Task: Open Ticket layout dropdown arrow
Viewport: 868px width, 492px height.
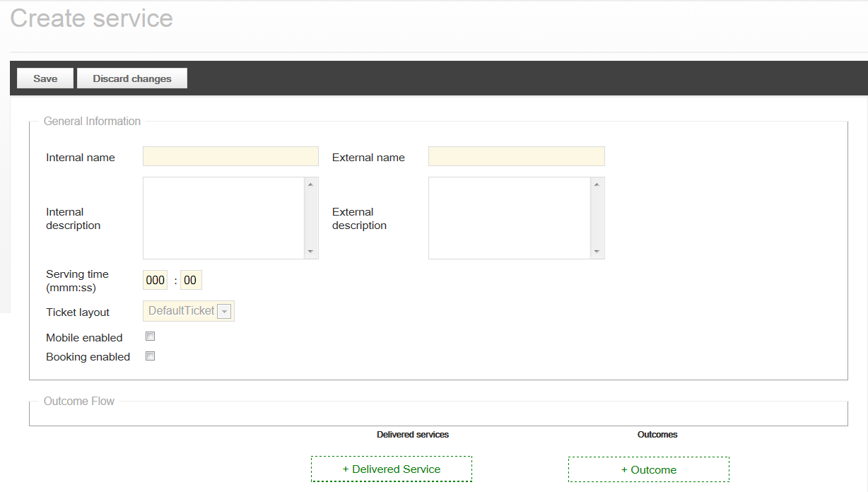Action: [224, 312]
